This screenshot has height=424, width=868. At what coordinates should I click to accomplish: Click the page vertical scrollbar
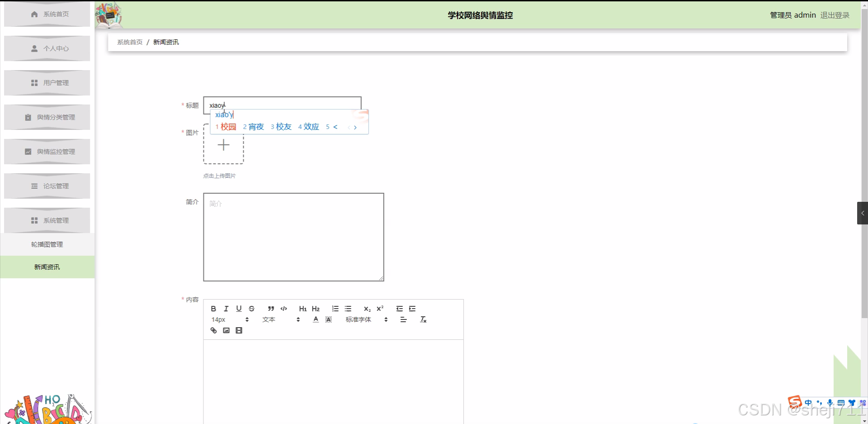pyautogui.click(x=864, y=163)
